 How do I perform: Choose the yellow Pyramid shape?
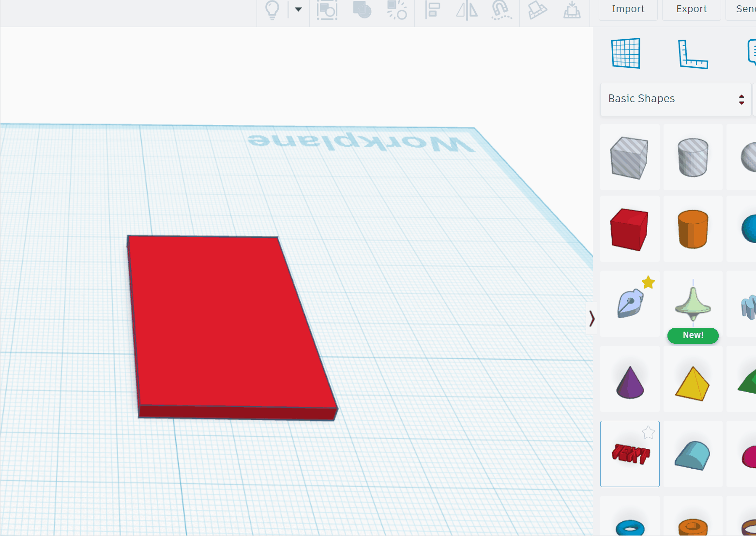click(x=693, y=379)
